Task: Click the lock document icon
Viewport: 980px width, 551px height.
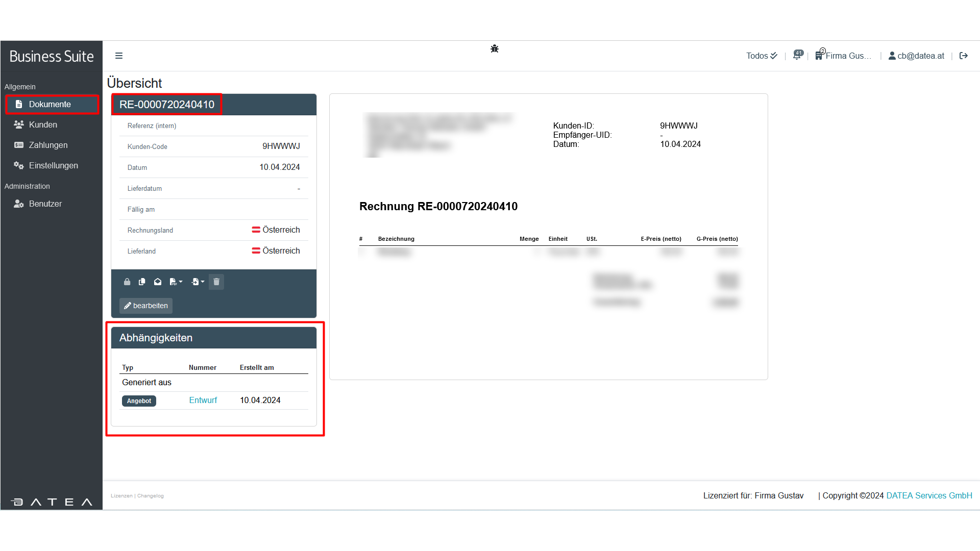Action: (127, 282)
